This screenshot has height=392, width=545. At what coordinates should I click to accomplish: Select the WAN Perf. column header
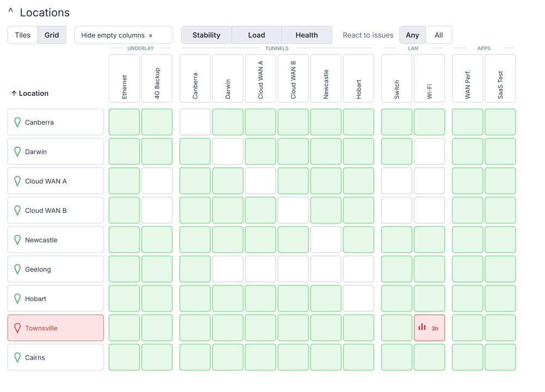coord(468,78)
